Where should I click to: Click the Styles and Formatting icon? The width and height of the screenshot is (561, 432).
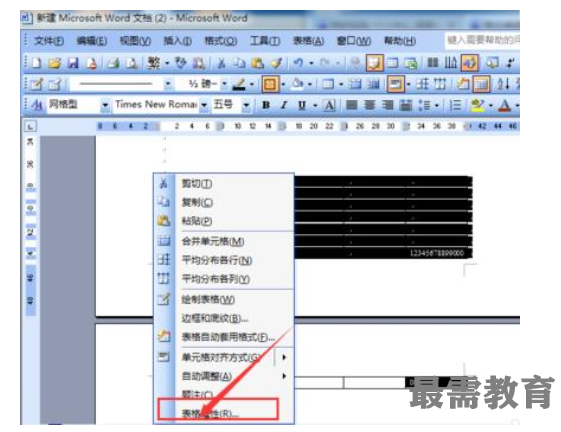click(37, 105)
